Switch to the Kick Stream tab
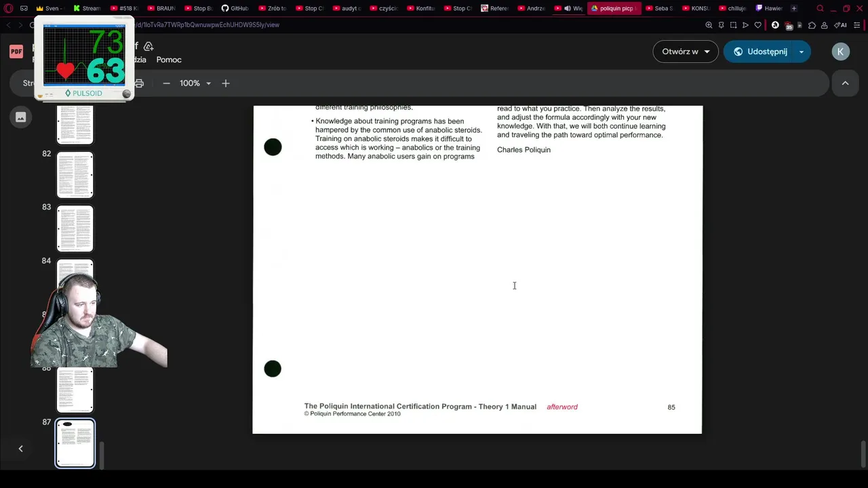The width and height of the screenshot is (868, 488). (x=87, y=8)
